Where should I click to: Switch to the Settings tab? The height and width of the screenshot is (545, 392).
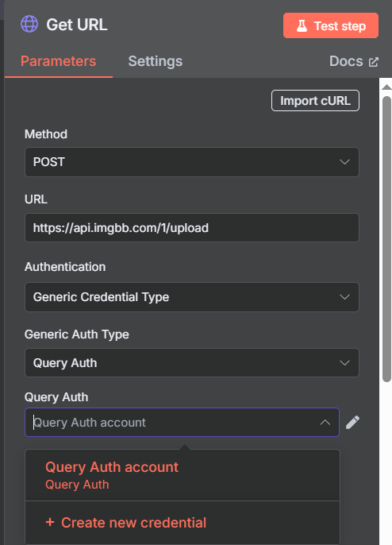(156, 61)
